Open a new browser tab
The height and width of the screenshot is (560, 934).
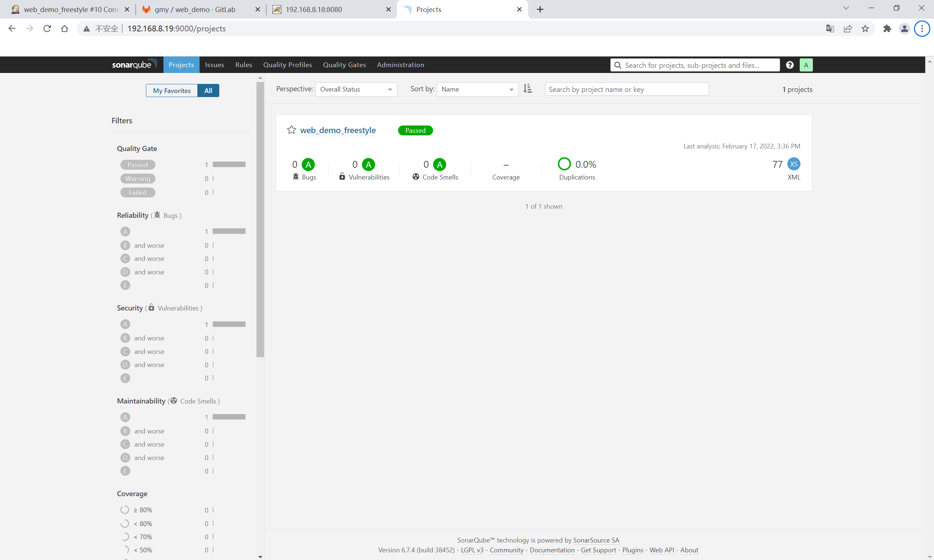click(x=540, y=9)
